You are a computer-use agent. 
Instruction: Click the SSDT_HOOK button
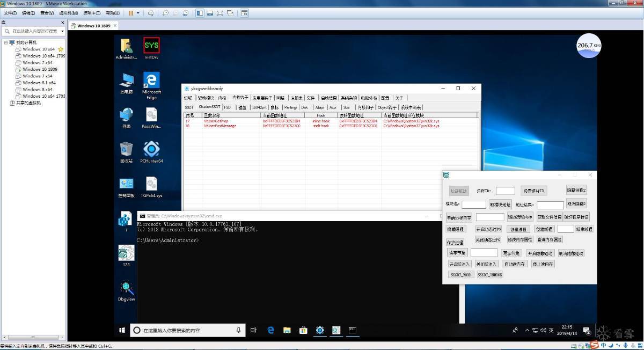coord(461,274)
